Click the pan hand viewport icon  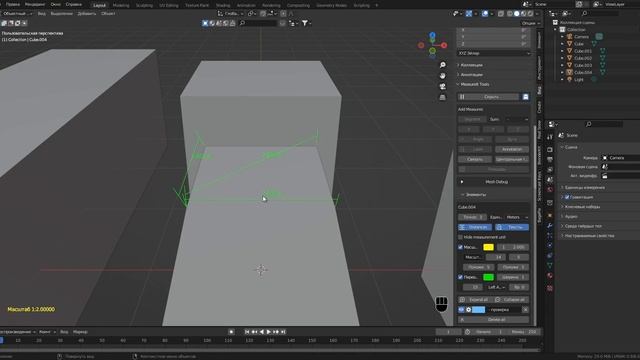[442, 76]
